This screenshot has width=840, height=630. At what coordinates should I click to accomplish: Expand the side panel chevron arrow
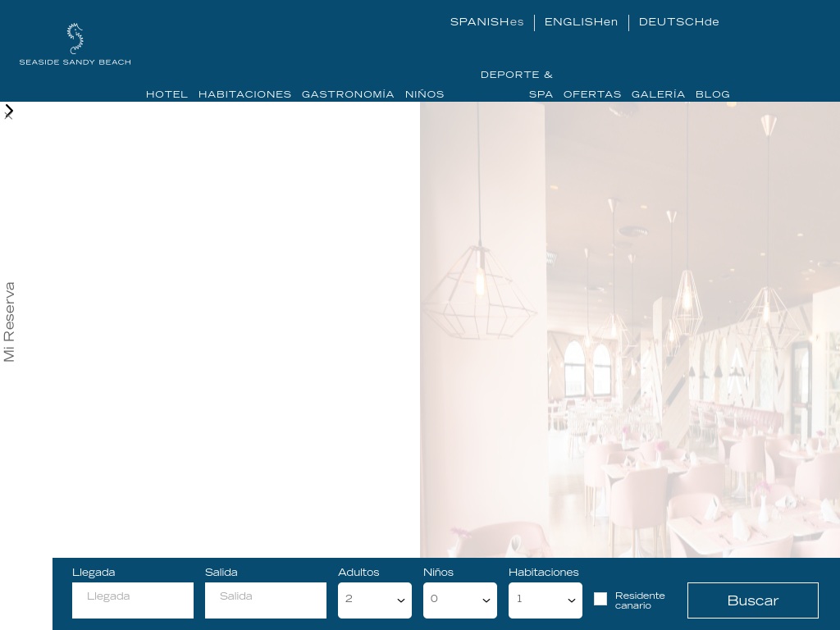tap(9, 110)
